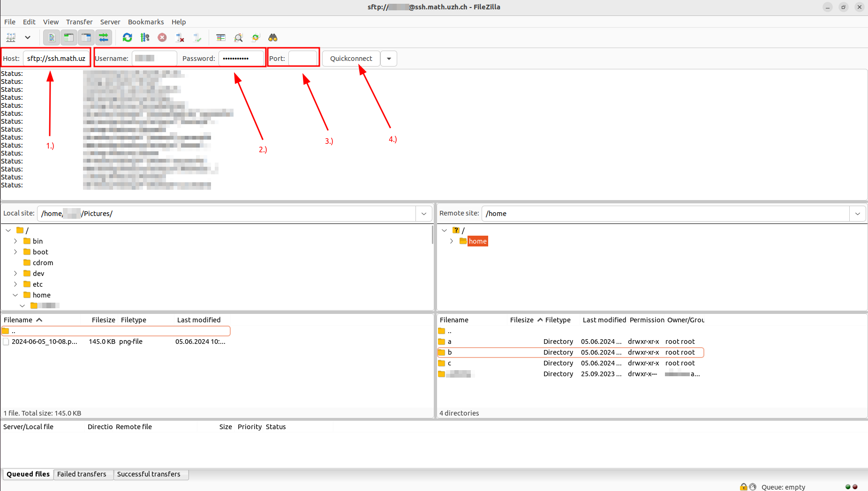
Task: Open the Help menu
Action: [x=179, y=22]
